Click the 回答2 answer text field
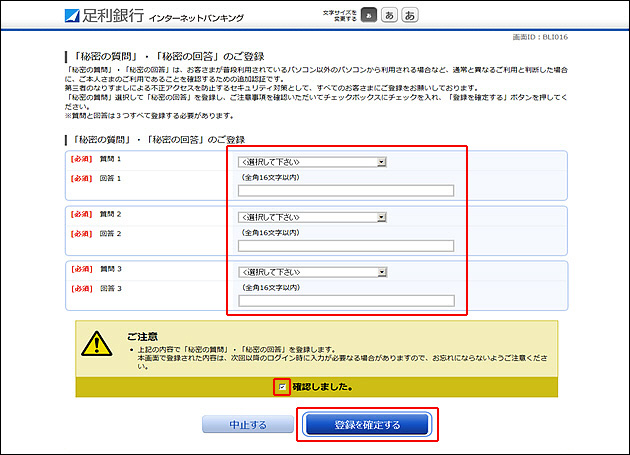Image resolution: width=630 pixels, height=455 pixels. (346, 245)
